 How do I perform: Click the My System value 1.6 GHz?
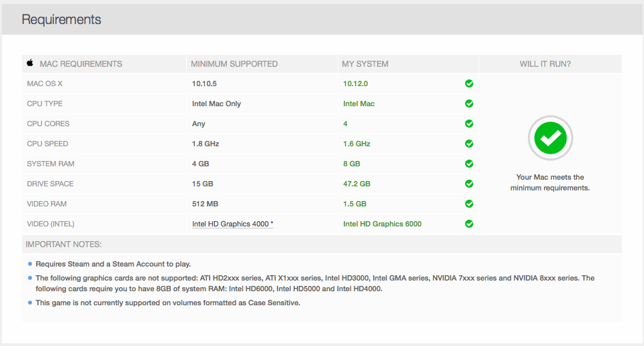pos(356,144)
